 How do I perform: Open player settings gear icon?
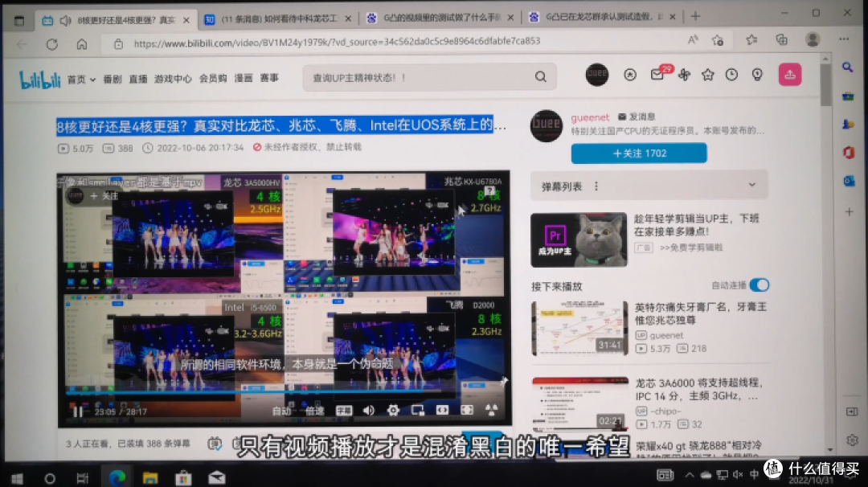point(393,410)
